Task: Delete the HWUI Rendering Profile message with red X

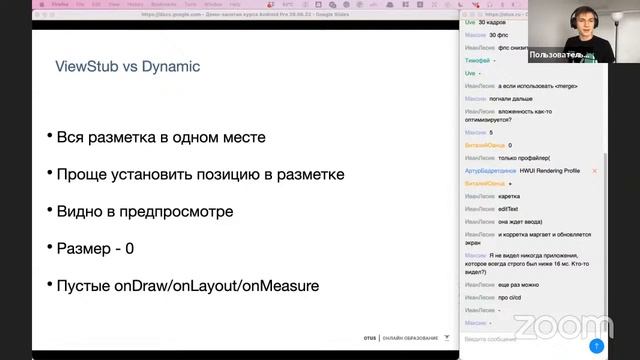Action: click(x=594, y=171)
